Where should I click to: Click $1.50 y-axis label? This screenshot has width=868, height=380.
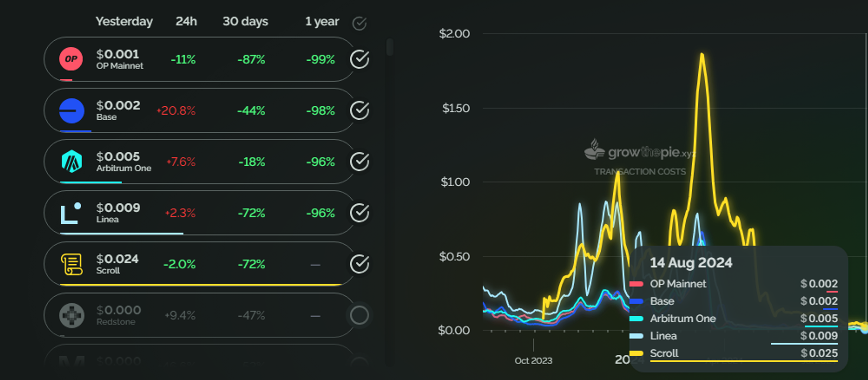[x=456, y=108]
